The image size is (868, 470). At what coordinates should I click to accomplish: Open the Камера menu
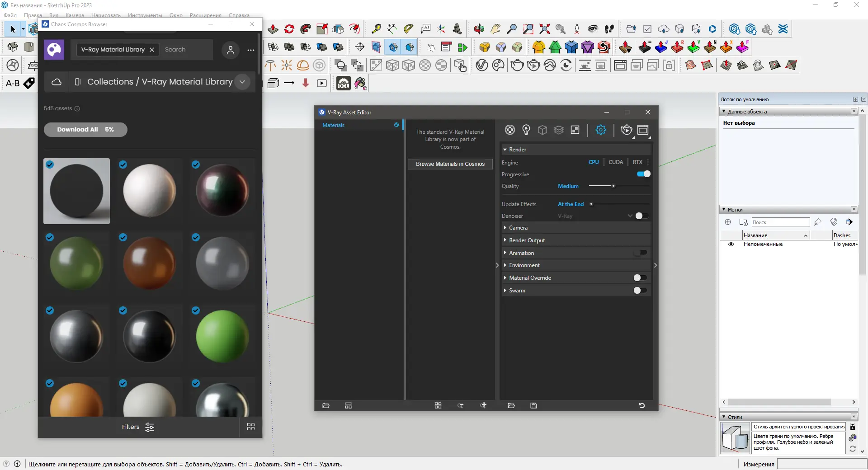(x=75, y=15)
